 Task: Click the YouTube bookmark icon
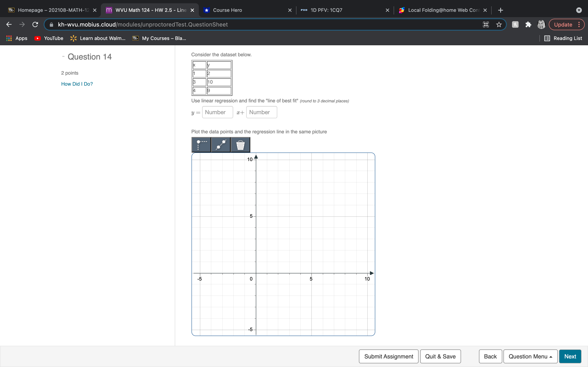37,38
